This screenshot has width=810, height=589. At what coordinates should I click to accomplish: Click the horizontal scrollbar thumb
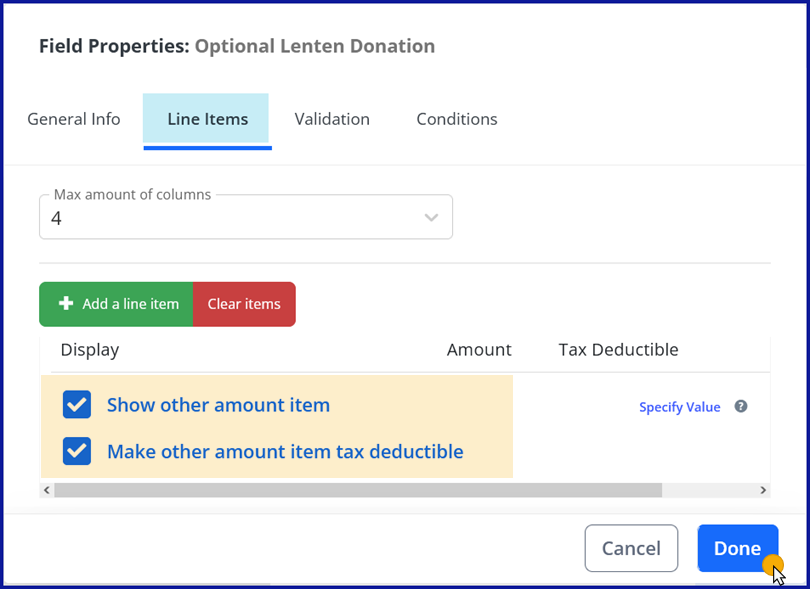358,490
